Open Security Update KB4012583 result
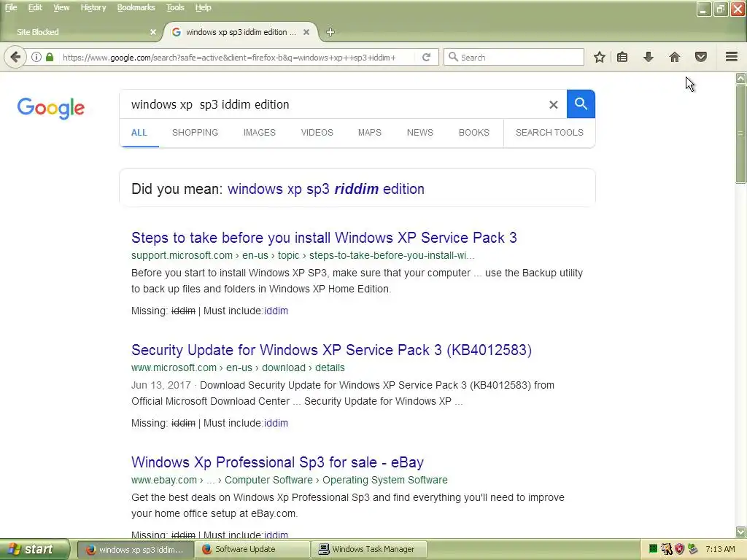Screen dimensions: 747x560 pos(332,350)
